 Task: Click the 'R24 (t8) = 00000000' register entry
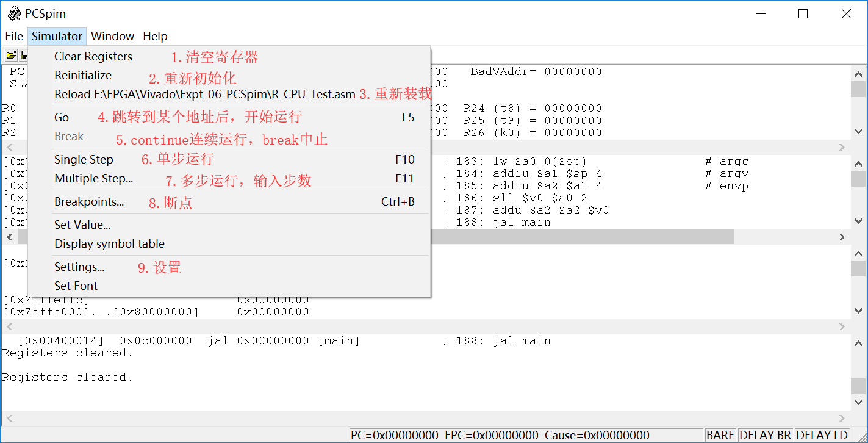tap(533, 109)
